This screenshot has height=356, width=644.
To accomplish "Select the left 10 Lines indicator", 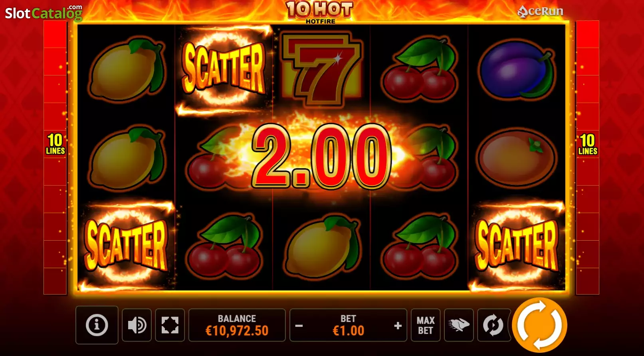I will click(55, 144).
